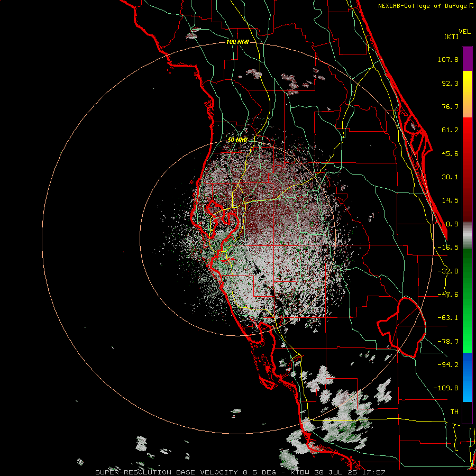
Task: Select the 61.2 scale value
Action: click(450, 130)
